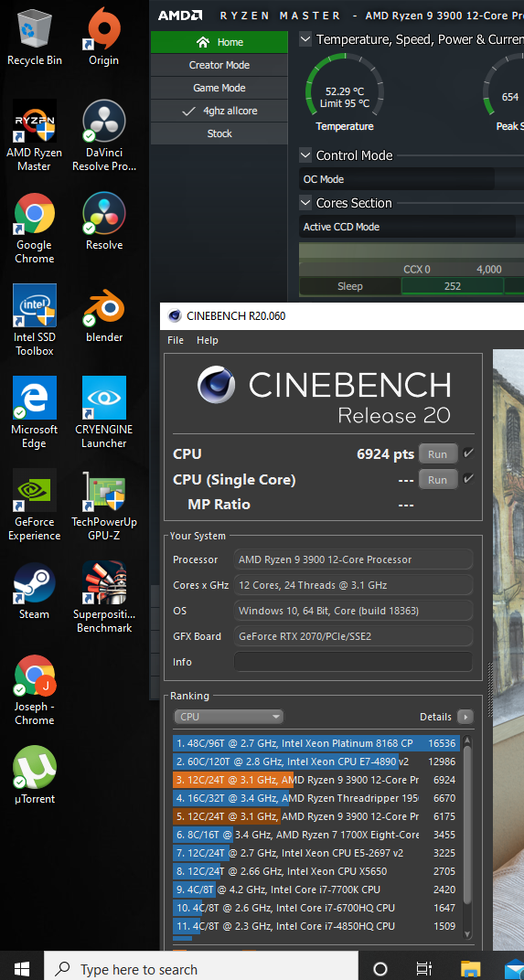Expand ranking Details arrow button
Image resolution: width=524 pixels, height=980 pixels.
pos(465,716)
